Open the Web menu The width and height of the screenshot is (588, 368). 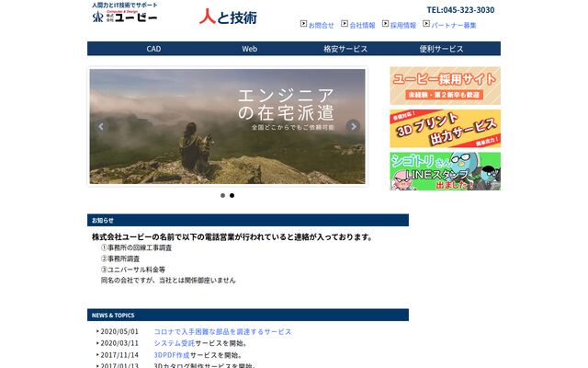249,49
